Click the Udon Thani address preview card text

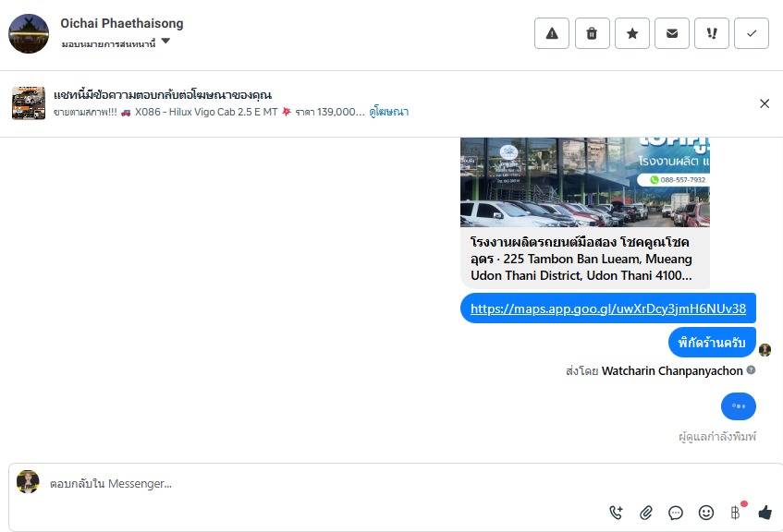coord(581,259)
